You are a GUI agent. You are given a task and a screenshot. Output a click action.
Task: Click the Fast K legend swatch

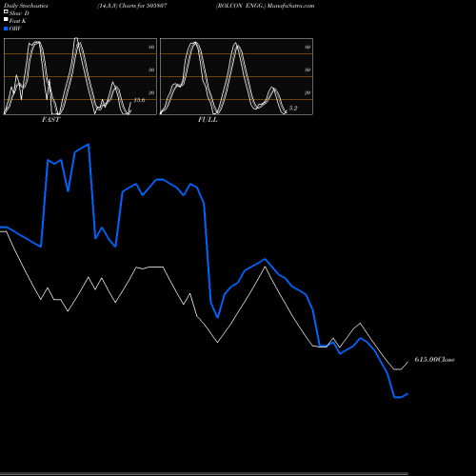[6, 19]
